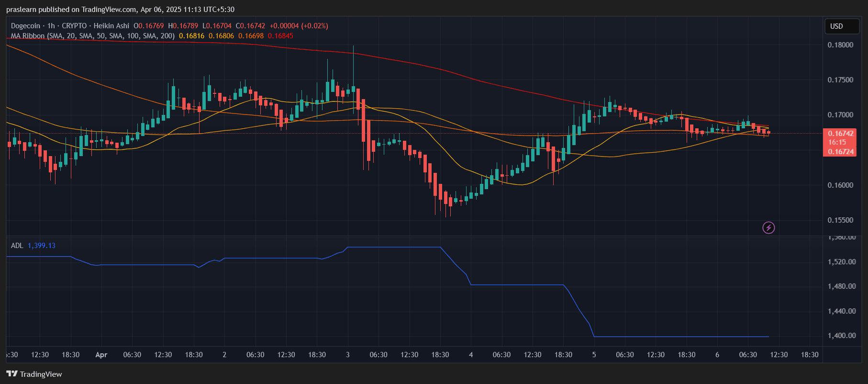The height and width of the screenshot is (384, 868).
Task: Click the yellow SMA 20 value 0.16816
Action: pyautogui.click(x=191, y=36)
